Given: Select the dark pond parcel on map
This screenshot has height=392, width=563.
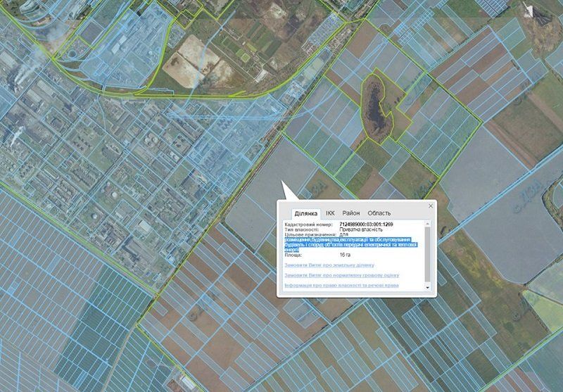Looking at the screenshot, I should [376, 106].
